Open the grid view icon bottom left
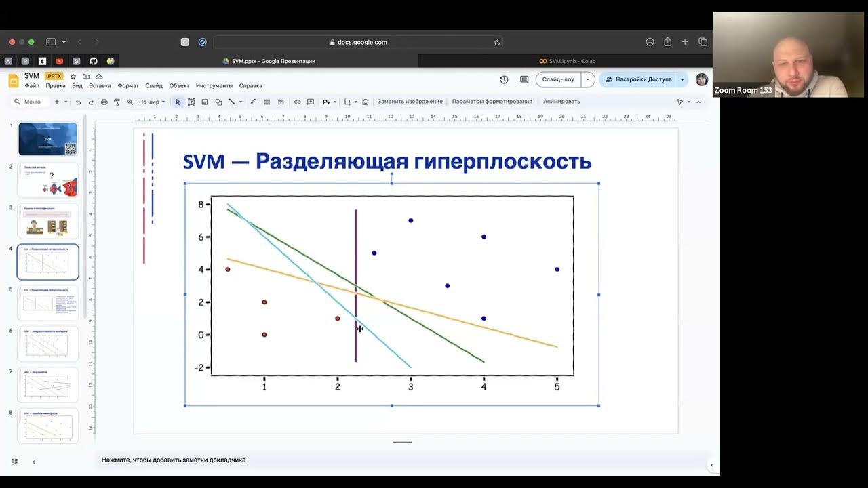This screenshot has width=868, height=488. coord(14,462)
